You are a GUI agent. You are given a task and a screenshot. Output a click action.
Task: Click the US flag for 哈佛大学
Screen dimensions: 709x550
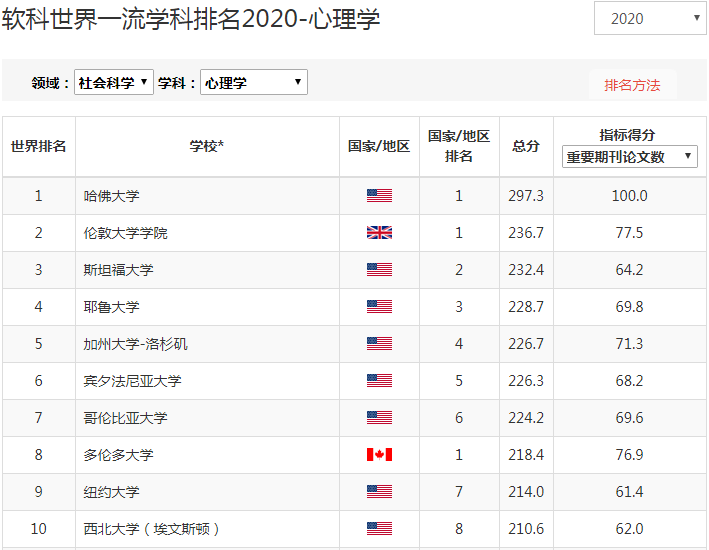point(379,196)
